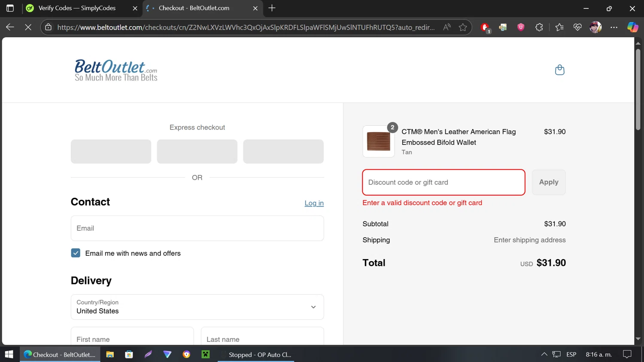Open Read aloud icon in address bar
Viewport: 644px width, 362px height.
tap(447, 27)
